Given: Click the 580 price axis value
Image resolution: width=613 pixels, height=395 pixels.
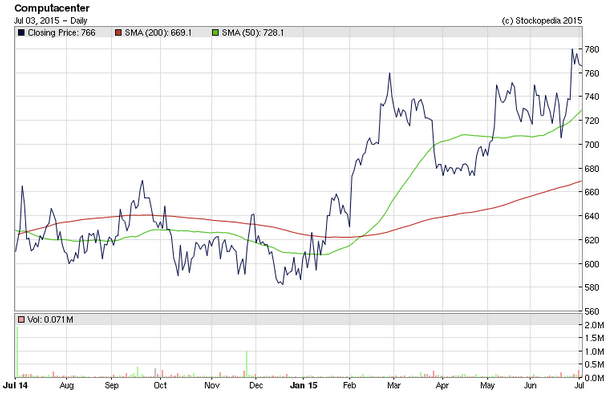Looking at the screenshot, I should (x=592, y=287).
